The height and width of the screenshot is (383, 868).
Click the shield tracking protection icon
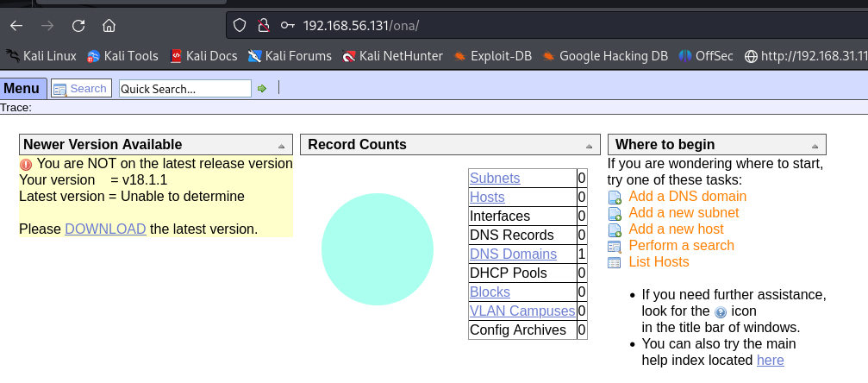pos(239,26)
